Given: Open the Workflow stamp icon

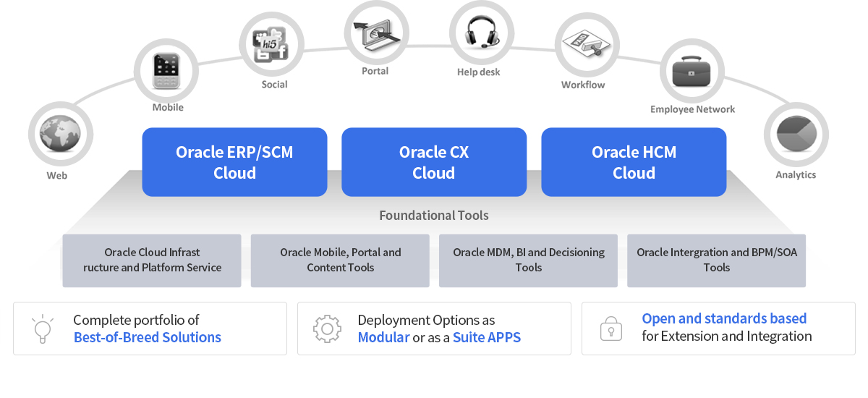Looking at the screenshot, I should point(587,43).
